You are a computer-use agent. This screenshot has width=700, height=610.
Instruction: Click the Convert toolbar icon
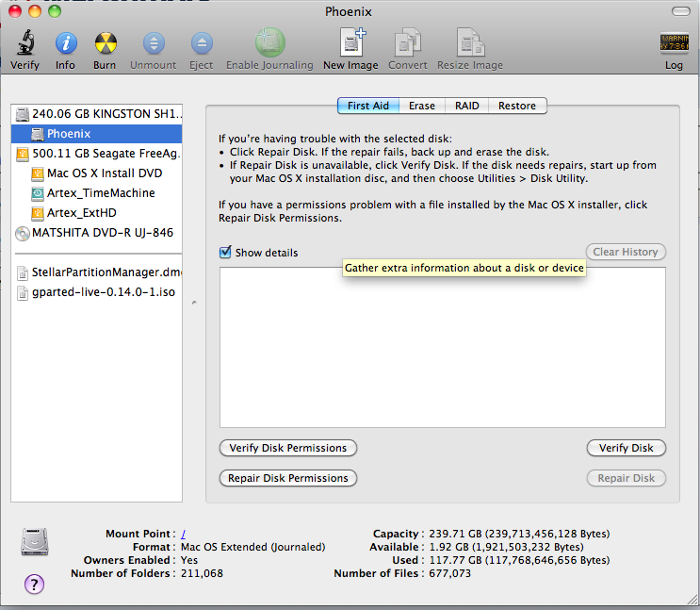408,42
